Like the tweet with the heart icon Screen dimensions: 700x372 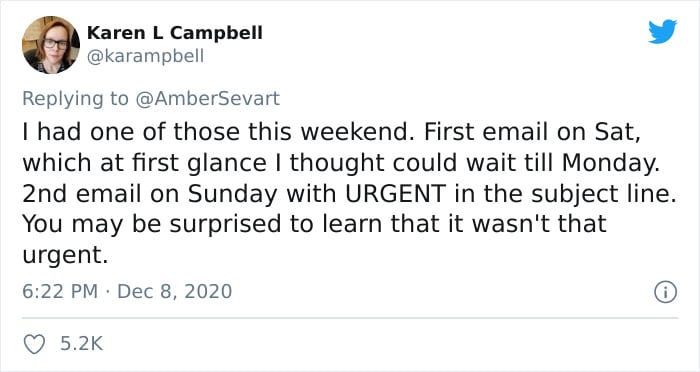(34, 344)
